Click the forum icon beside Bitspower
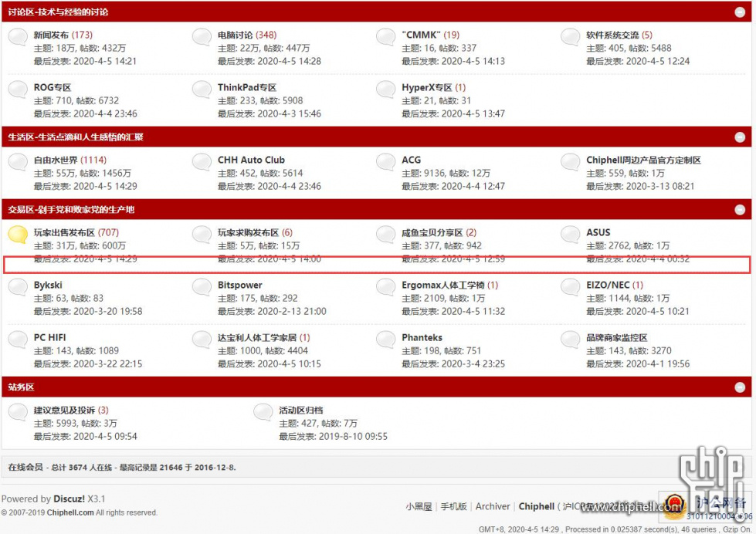Viewport: 756px width, 534px height. 202,287
